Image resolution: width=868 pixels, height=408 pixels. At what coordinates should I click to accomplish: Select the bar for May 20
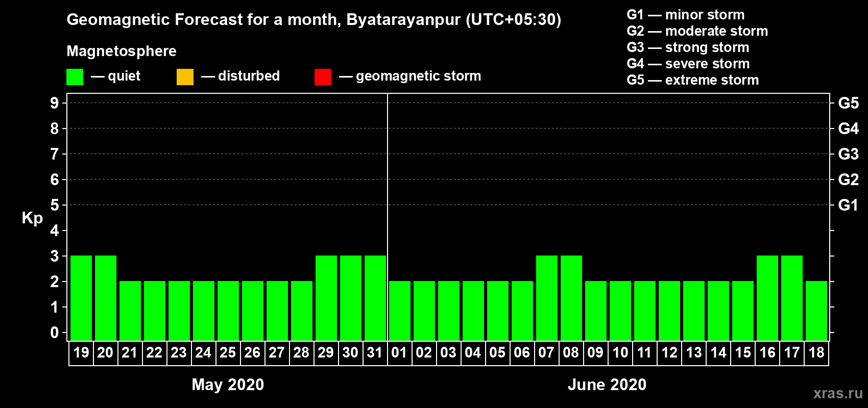coord(106,298)
